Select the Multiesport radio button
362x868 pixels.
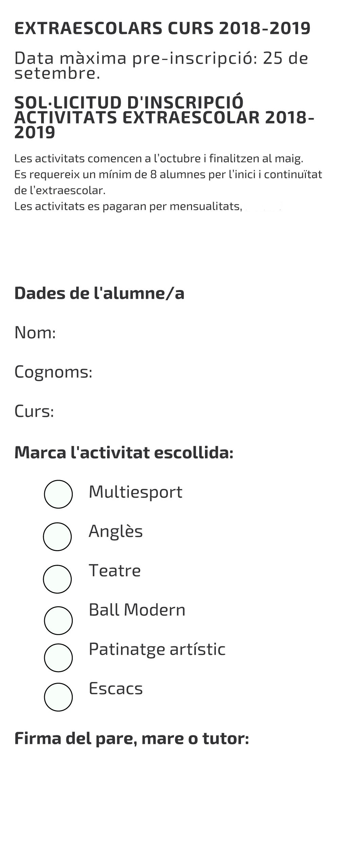58,494
